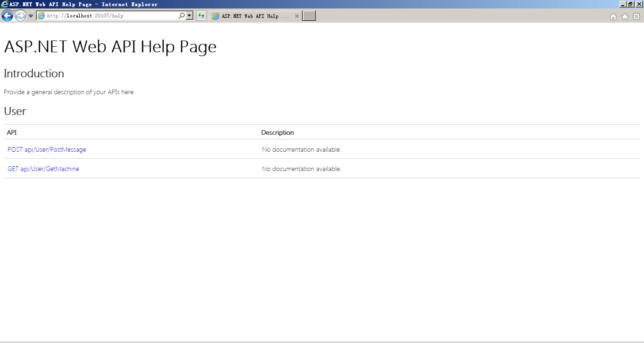Open the Tools gear icon
The width and height of the screenshot is (644, 343).
636,16
